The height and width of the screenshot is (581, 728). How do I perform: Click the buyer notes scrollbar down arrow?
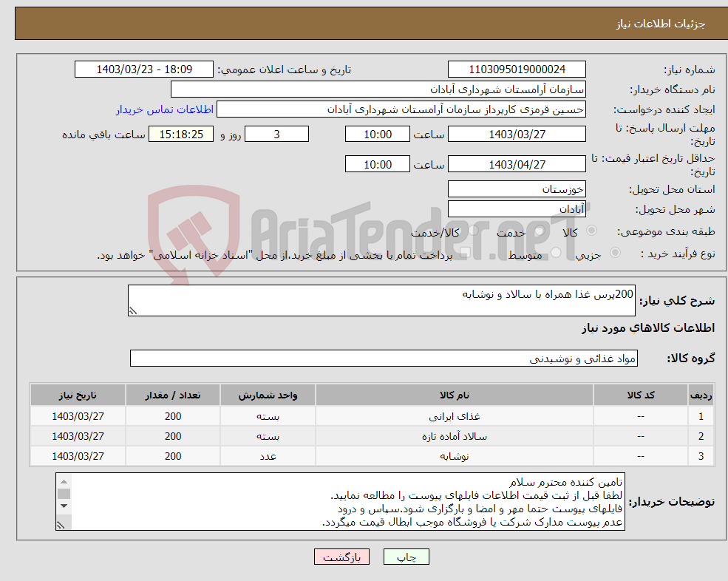pyautogui.click(x=64, y=506)
